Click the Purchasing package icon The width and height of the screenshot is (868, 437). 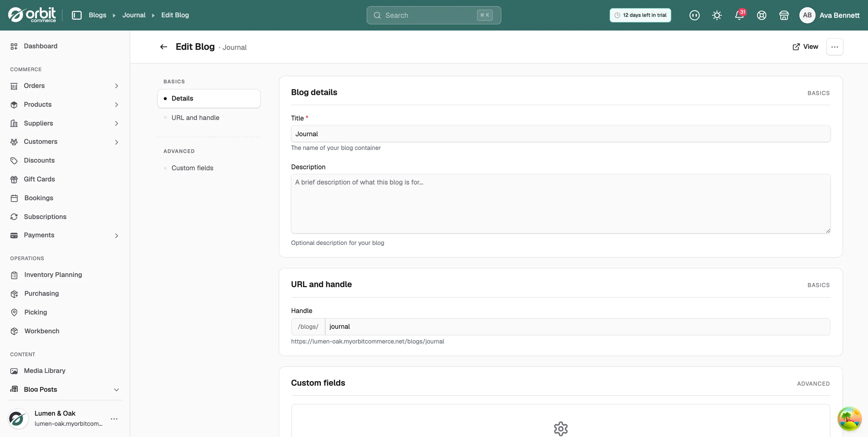coord(14,294)
